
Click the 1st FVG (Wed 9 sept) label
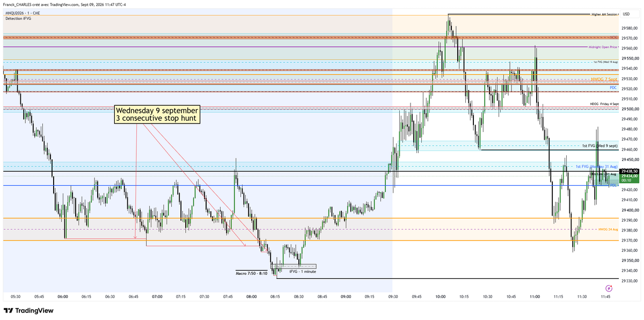coord(600,146)
